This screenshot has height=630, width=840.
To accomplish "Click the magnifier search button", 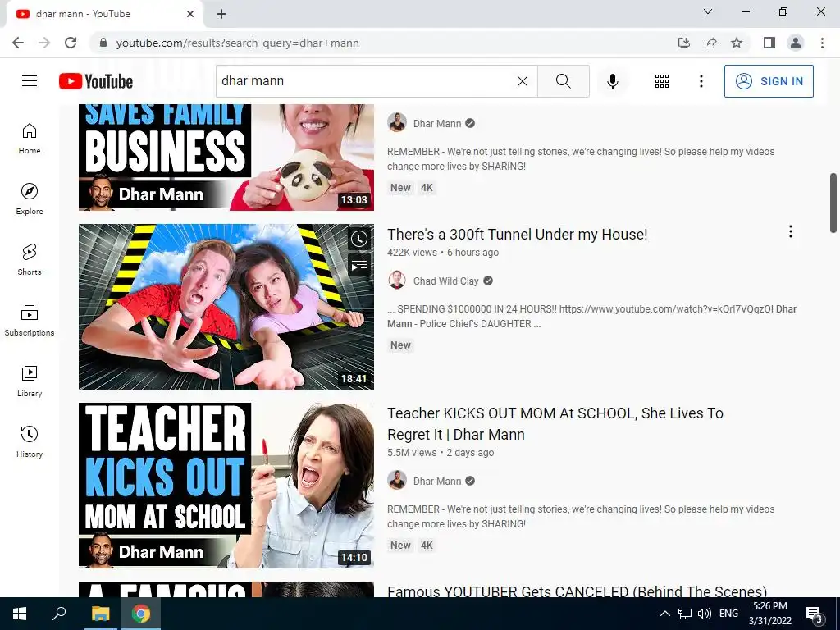I will pyautogui.click(x=563, y=81).
